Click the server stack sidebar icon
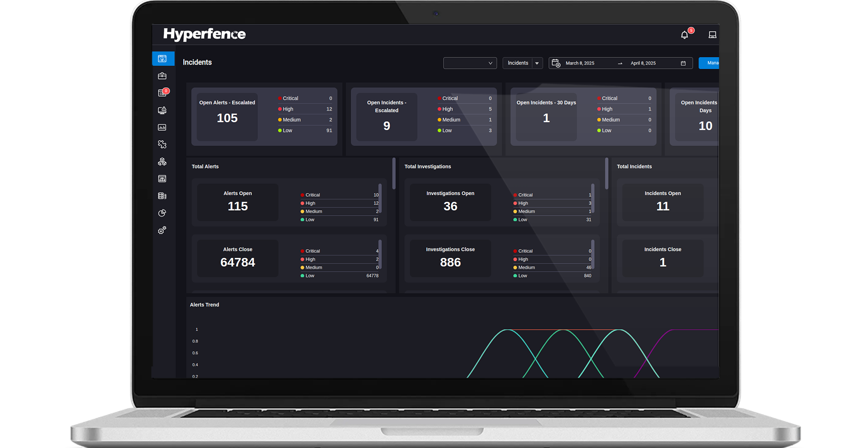Screen dimensions: 868x448 click(x=162, y=196)
